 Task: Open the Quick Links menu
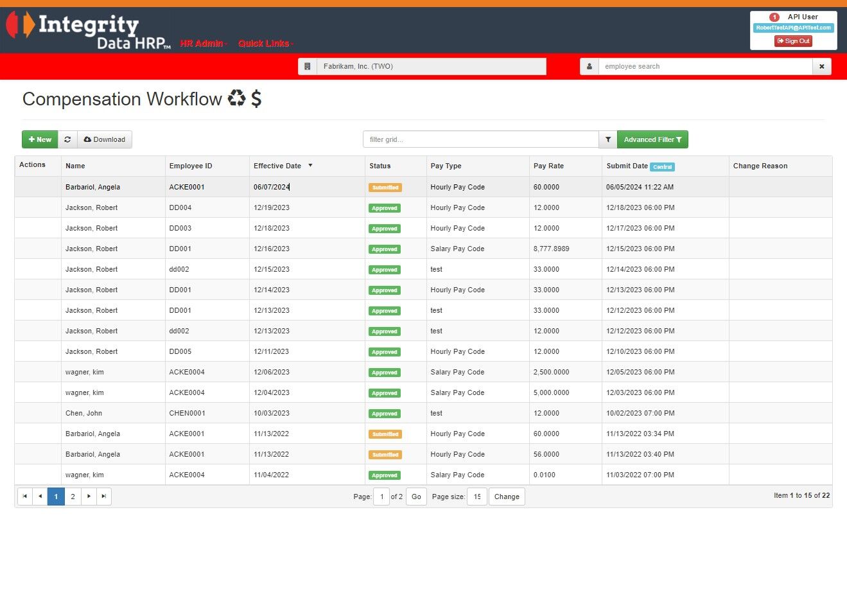click(x=265, y=44)
